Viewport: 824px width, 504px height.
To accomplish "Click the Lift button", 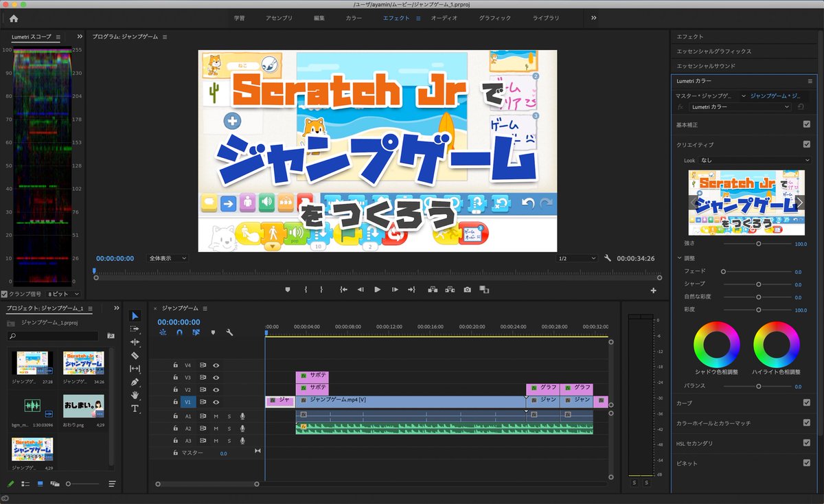I will point(433,290).
